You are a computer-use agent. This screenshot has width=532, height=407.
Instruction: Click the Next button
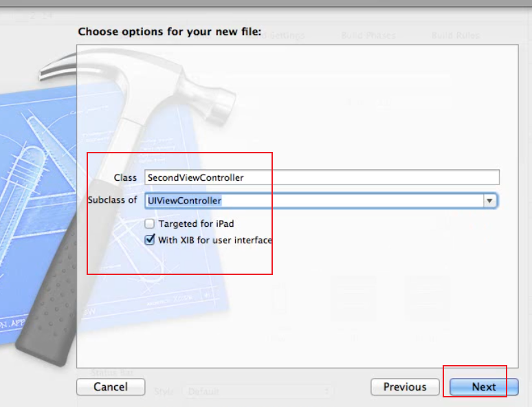coord(484,387)
